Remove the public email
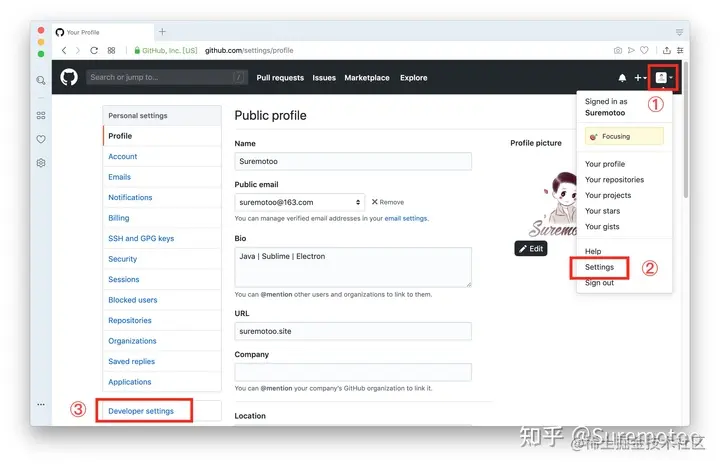This screenshot has height=466, width=720. click(x=388, y=202)
